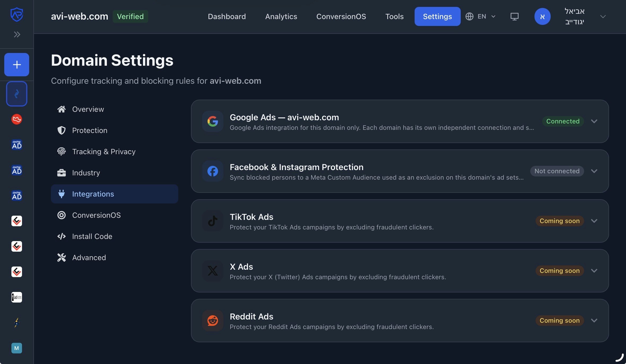This screenshot has height=364, width=626.
Task: Expand the Facebook & Instagram Protection chevron
Action: point(594,171)
